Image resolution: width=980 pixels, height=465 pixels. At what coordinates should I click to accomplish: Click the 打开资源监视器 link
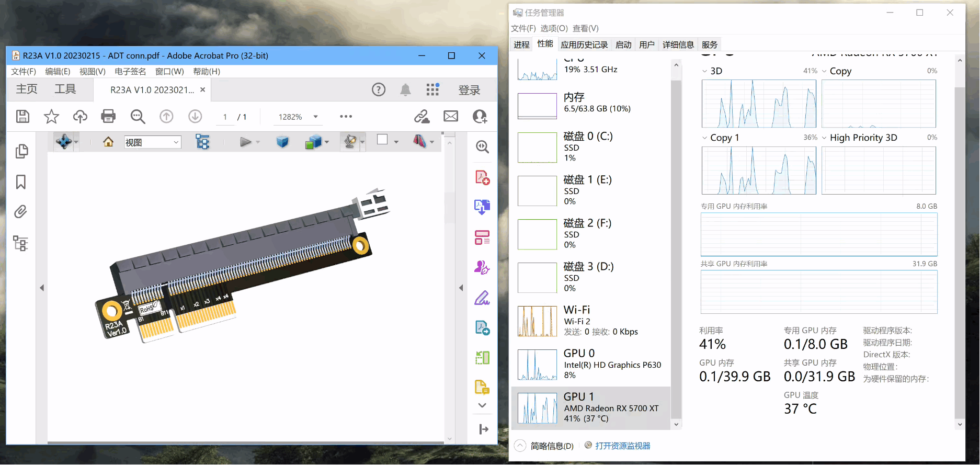point(622,446)
